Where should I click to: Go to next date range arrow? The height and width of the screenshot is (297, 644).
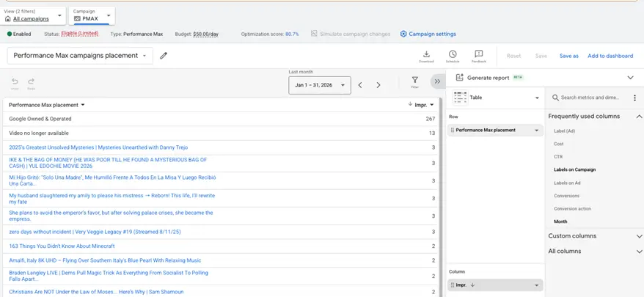[x=378, y=85]
